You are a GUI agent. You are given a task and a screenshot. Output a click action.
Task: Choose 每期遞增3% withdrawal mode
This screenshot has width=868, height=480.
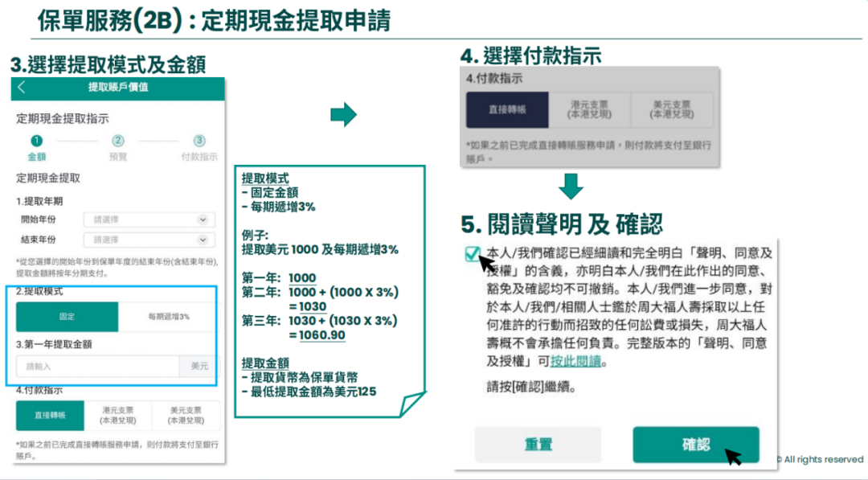pyautogui.click(x=168, y=317)
